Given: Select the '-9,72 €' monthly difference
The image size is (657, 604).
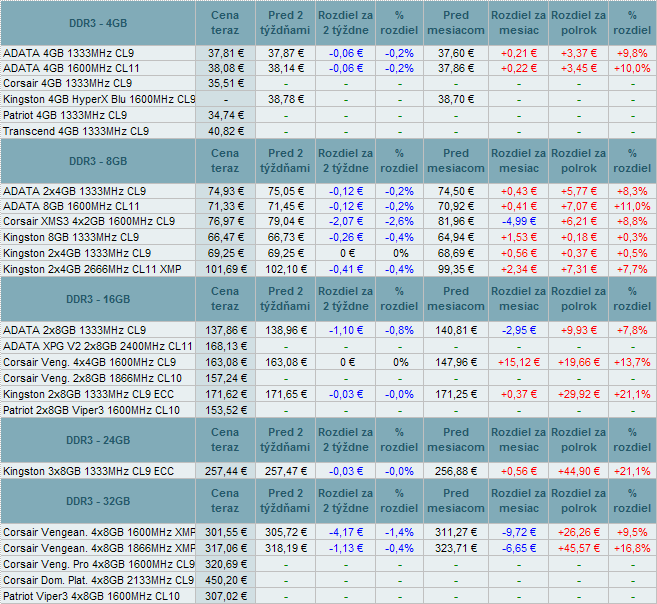Looking at the screenshot, I should [519, 532].
